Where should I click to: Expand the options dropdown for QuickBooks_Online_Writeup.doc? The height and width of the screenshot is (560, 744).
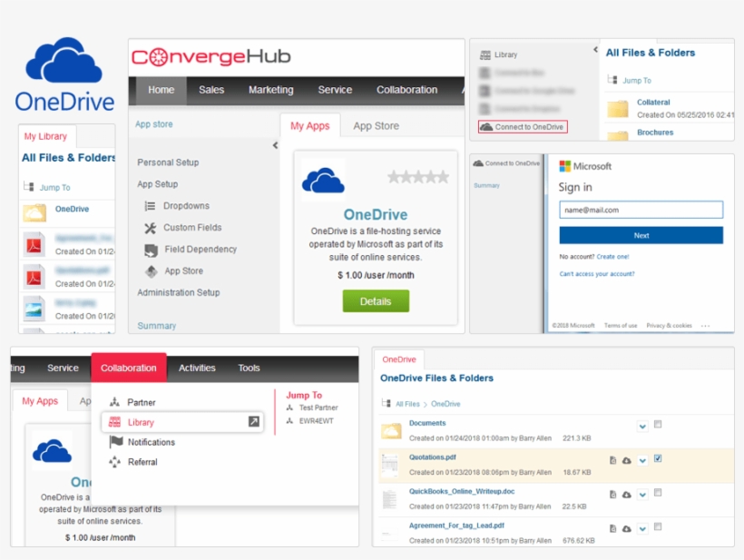(641, 495)
